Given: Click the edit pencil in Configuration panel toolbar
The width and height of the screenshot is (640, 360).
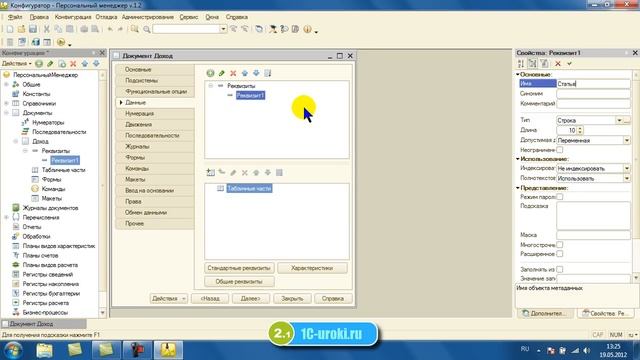Looking at the screenshot, I should point(50,64).
